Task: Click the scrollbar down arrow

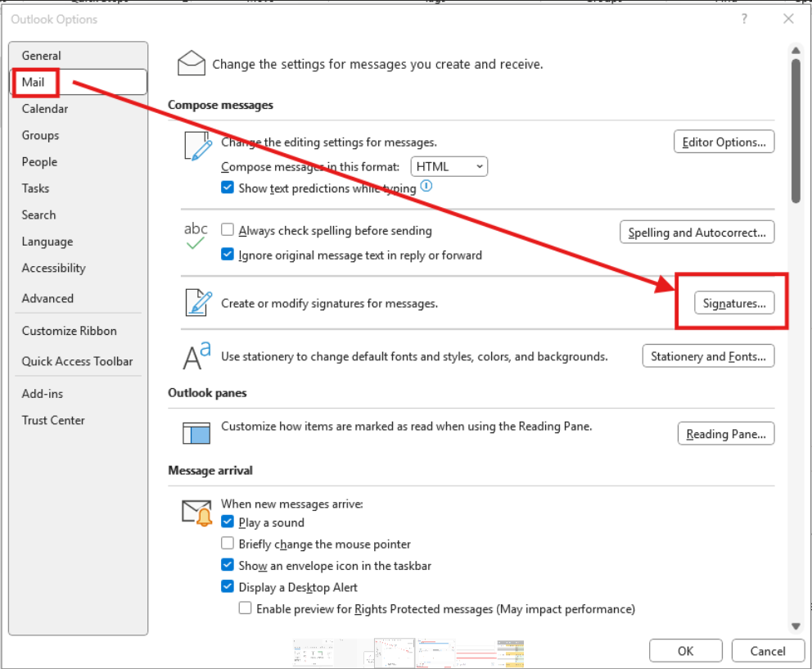Action: [796, 626]
